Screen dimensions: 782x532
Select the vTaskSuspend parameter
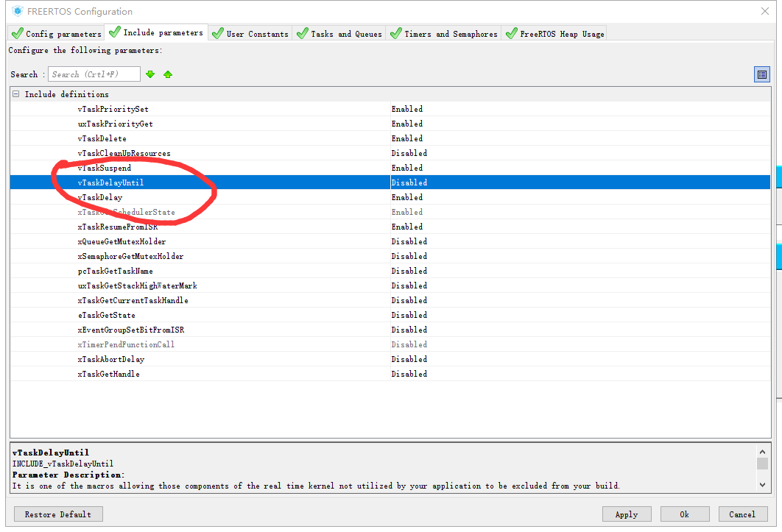click(x=105, y=168)
